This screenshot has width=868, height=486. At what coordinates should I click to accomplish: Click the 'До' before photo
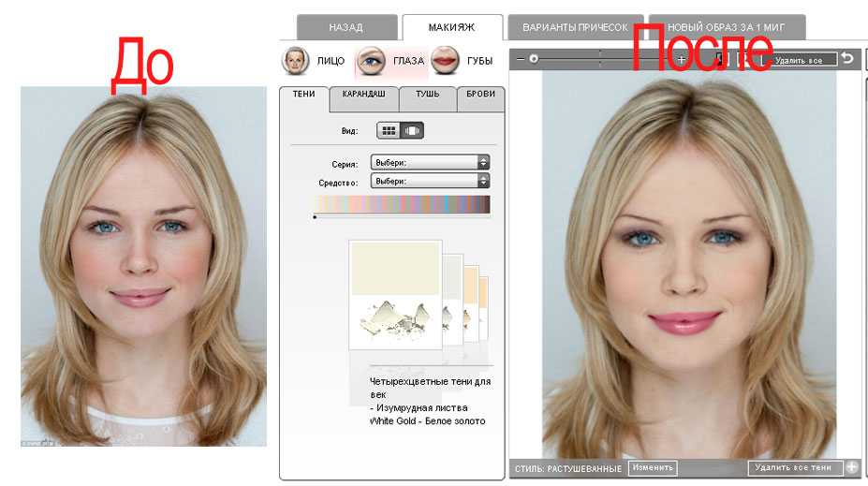(143, 266)
